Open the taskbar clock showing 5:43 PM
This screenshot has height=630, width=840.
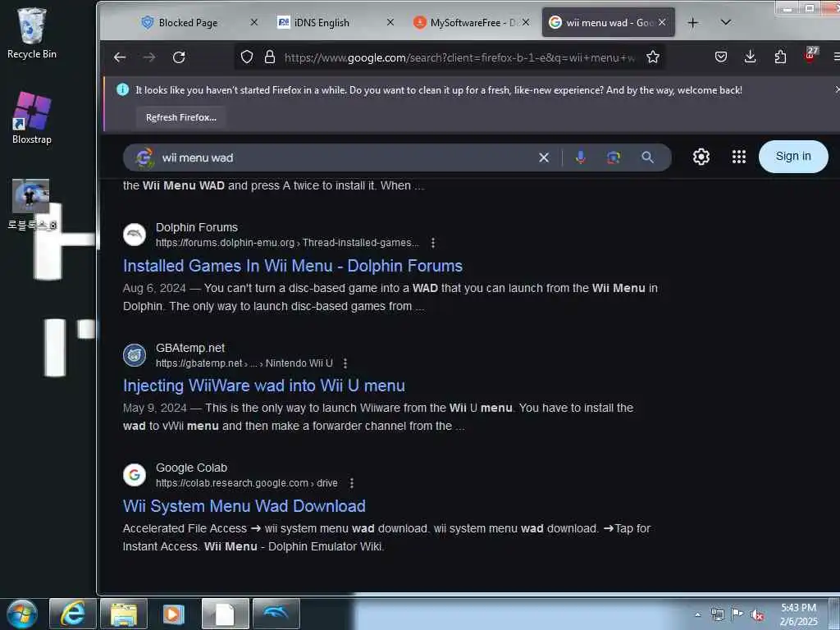(x=798, y=614)
